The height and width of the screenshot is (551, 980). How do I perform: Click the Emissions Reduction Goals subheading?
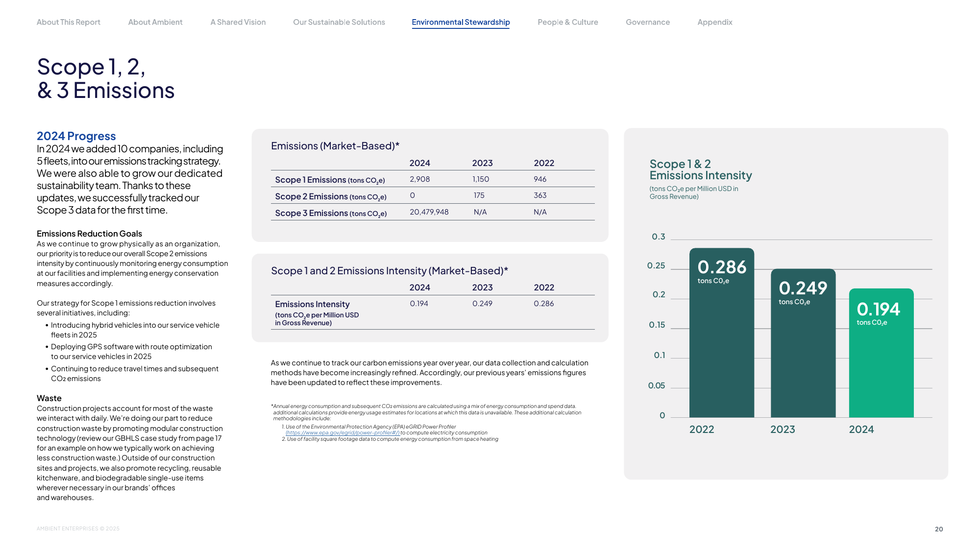89,234
